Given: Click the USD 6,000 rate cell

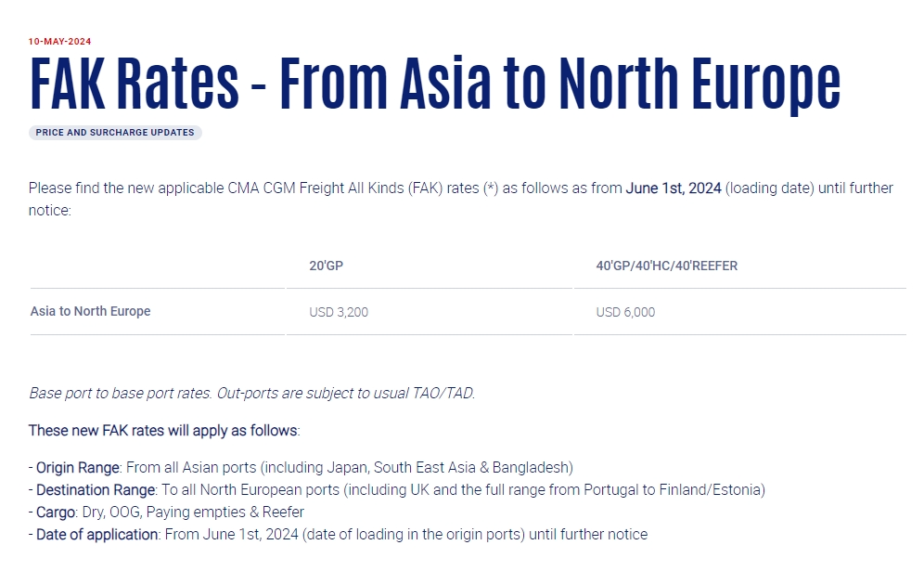Looking at the screenshot, I should pyautogui.click(x=625, y=313).
